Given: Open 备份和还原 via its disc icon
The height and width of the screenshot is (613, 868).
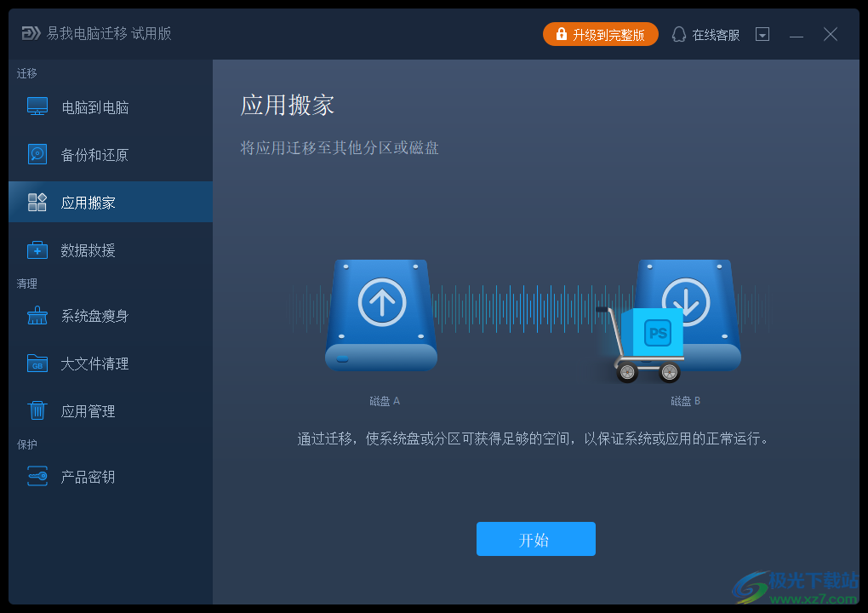Looking at the screenshot, I should coord(37,154).
